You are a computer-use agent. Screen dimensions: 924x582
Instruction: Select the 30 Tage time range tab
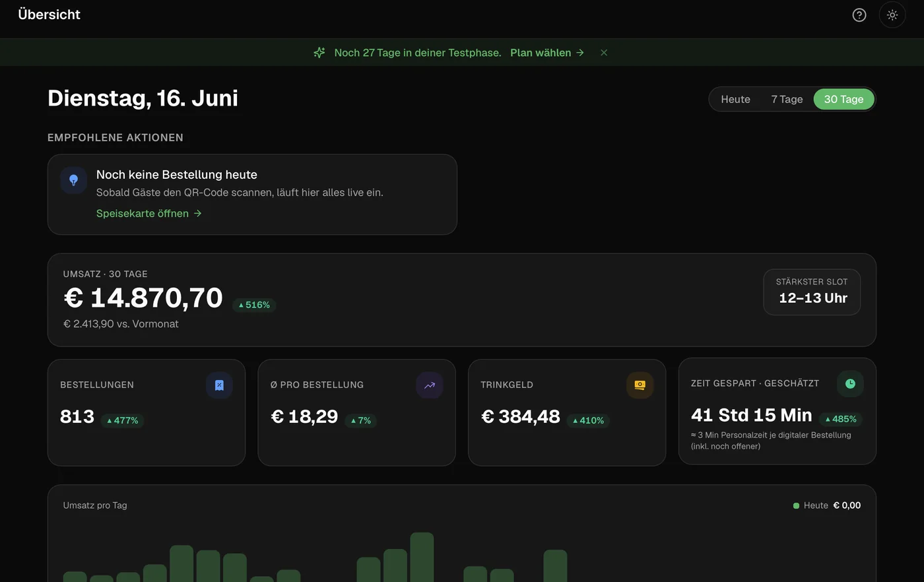tap(843, 99)
